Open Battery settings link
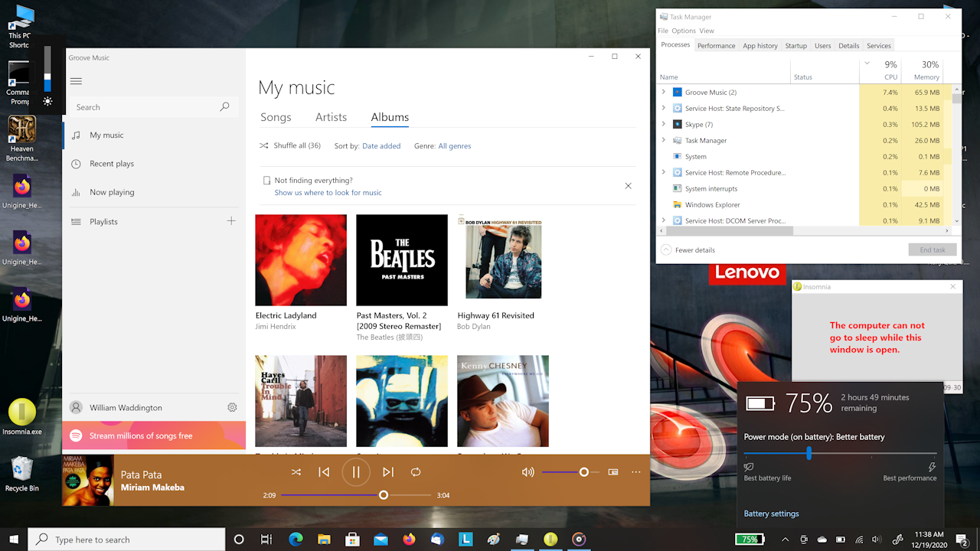Screen dimensions: 980x551 click(x=771, y=514)
